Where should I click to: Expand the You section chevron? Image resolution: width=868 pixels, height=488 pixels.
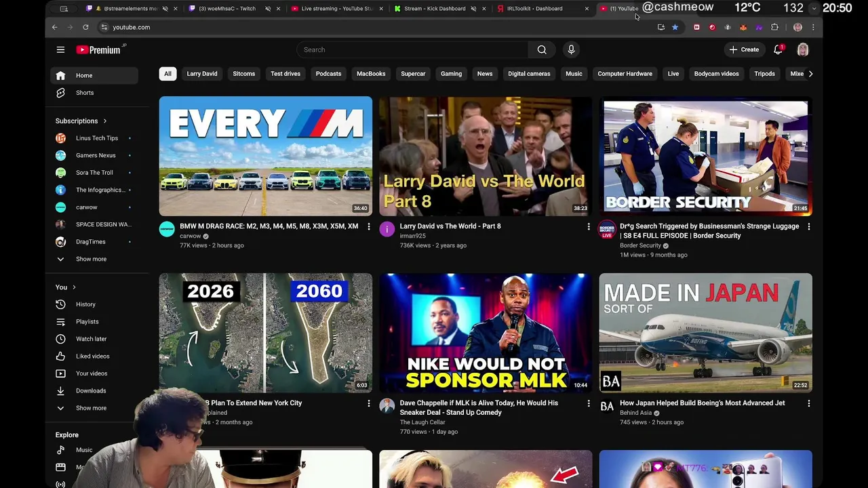(x=74, y=287)
